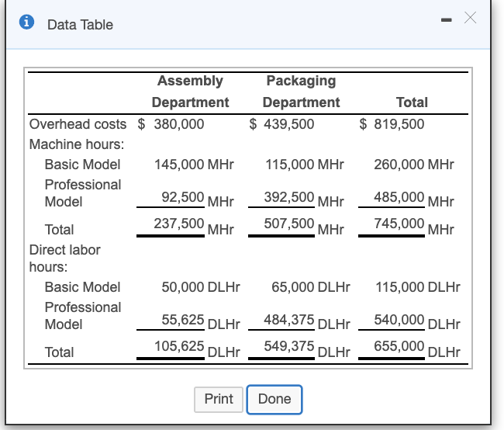Click the 392,500 MHr Professional Model cell

(x=304, y=199)
